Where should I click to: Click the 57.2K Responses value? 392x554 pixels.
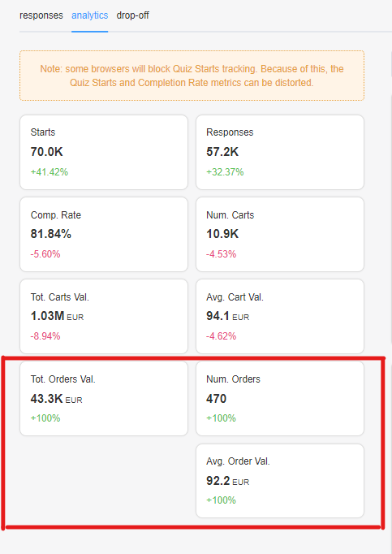[222, 152]
